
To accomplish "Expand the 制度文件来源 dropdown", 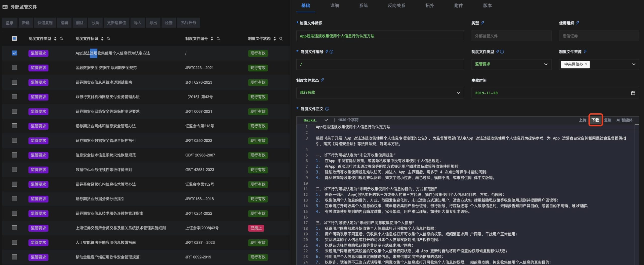I will pos(634,64).
